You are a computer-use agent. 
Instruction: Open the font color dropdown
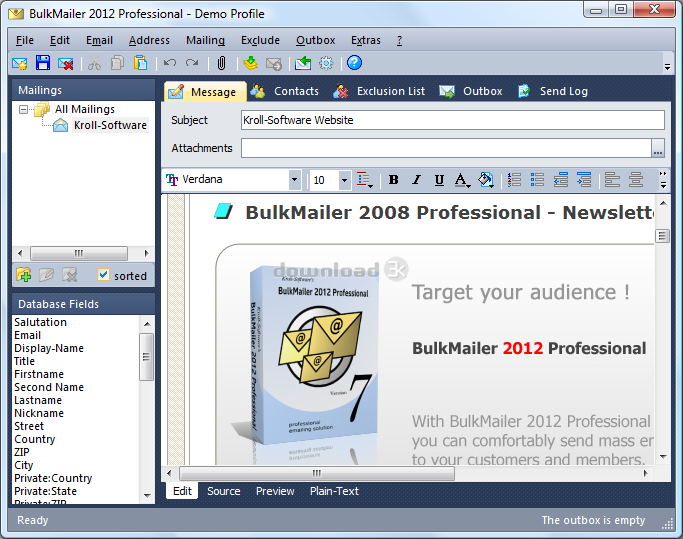462,180
